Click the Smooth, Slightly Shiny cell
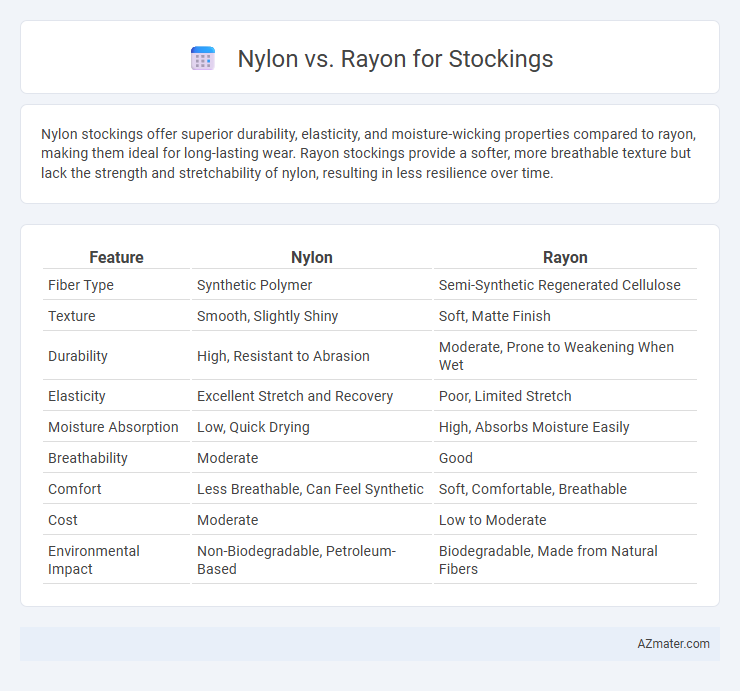Image resolution: width=740 pixels, height=691 pixels. click(268, 316)
